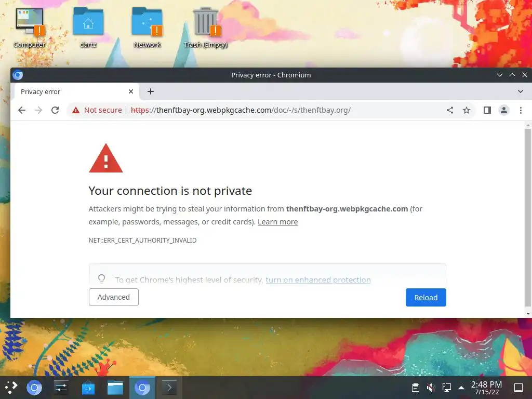Click the show desktop button in the taskbar
Image resolution: width=532 pixels, height=399 pixels.
click(x=518, y=388)
